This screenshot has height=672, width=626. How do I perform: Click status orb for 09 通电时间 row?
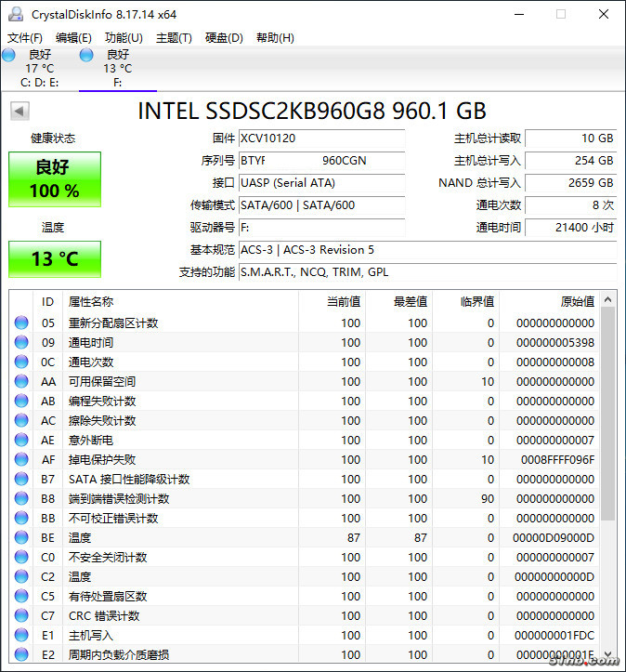[x=21, y=342]
